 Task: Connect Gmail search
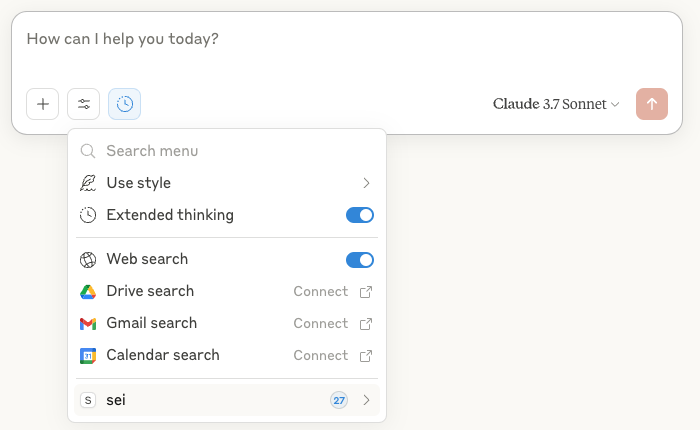coord(332,324)
